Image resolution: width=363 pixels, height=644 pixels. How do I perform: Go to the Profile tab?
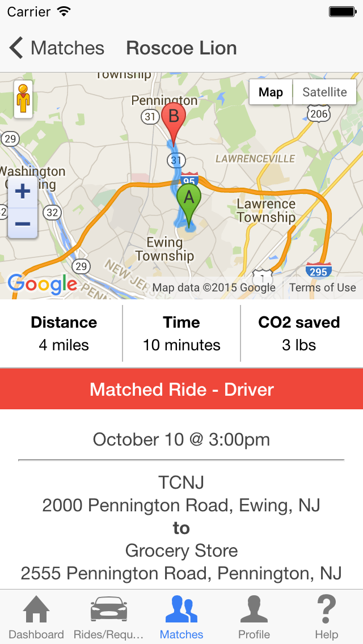(x=254, y=618)
